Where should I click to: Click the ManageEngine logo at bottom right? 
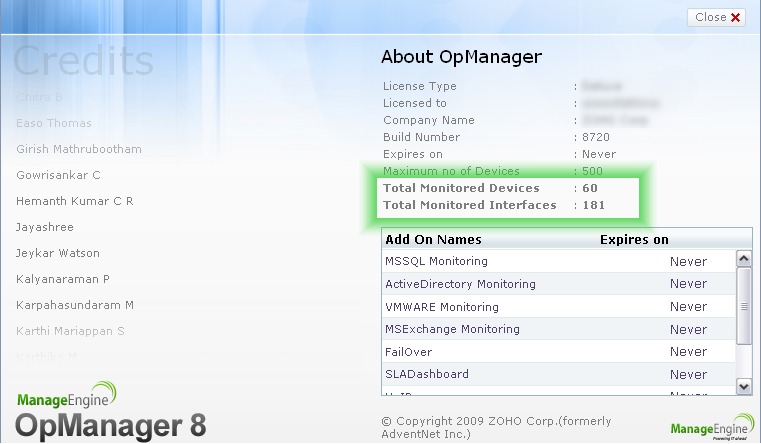click(x=712, y=427)
